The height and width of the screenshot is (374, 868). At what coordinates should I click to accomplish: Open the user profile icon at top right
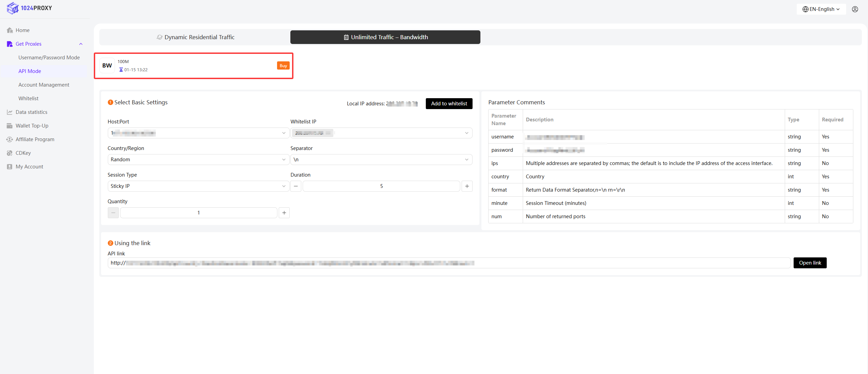pyautogui.click(x=855, y=9)
